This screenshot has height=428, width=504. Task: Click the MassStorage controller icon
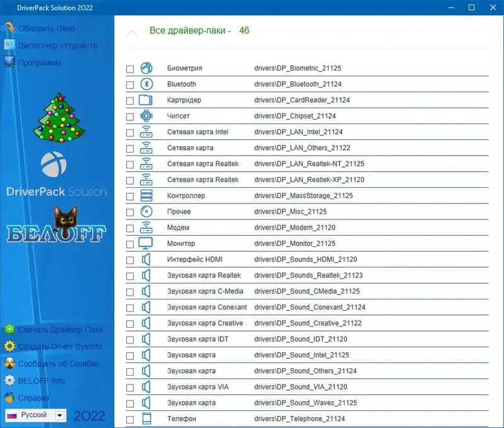point(147,195)
